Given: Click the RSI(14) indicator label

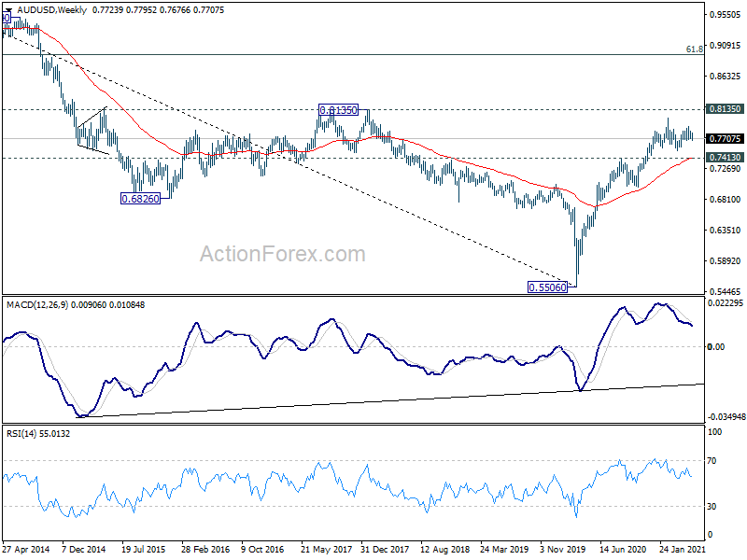Looking at the screenshot, I should (20, 433).
